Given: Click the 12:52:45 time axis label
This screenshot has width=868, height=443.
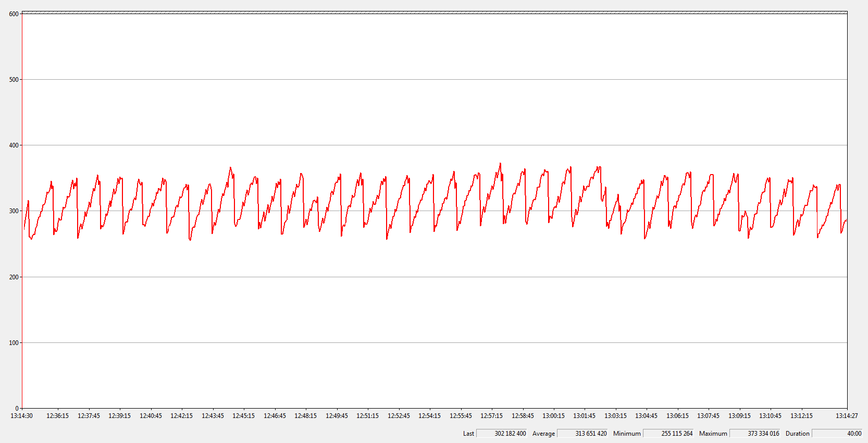Looking at the screenshot, I should 399,416.
